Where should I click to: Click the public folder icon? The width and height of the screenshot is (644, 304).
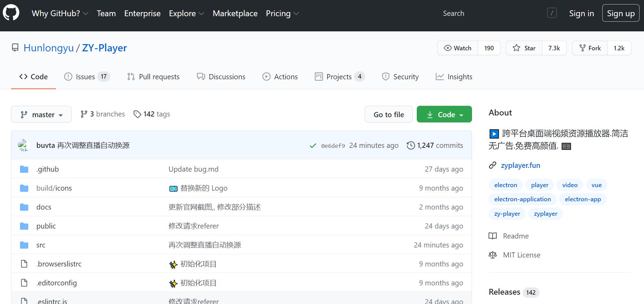click(24, 226)
